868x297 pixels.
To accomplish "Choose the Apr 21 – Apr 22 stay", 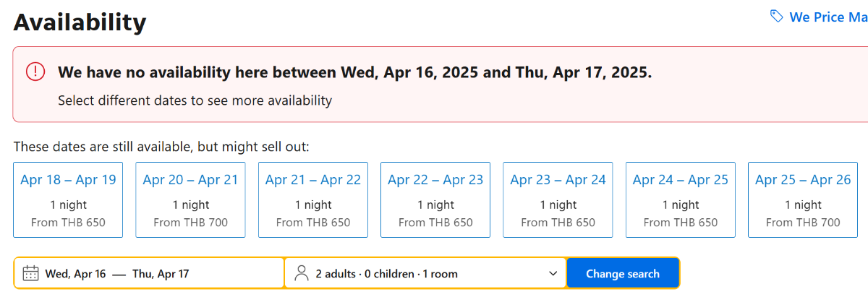I will click(x=313, y=199).
